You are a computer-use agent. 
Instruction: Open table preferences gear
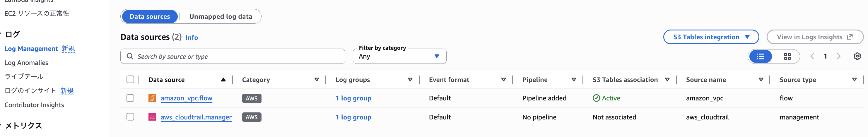coord(857,56)
